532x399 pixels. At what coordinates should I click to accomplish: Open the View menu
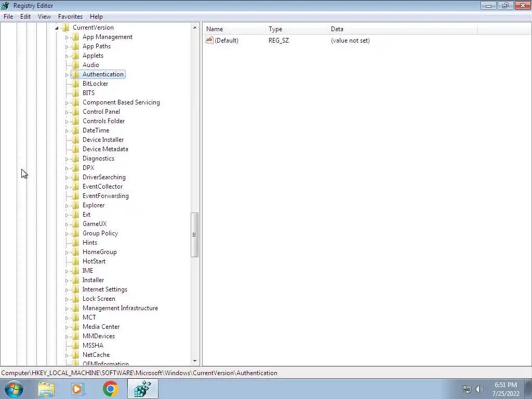44,16
